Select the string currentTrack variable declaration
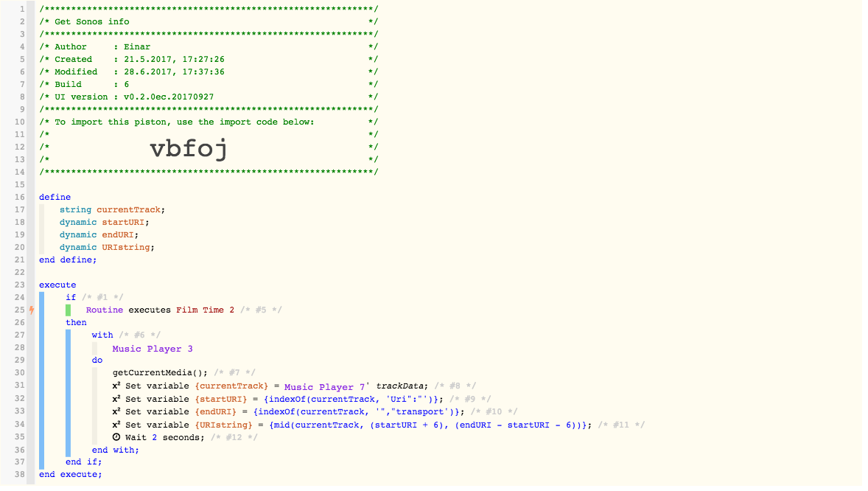 click(x=113, y=210)
